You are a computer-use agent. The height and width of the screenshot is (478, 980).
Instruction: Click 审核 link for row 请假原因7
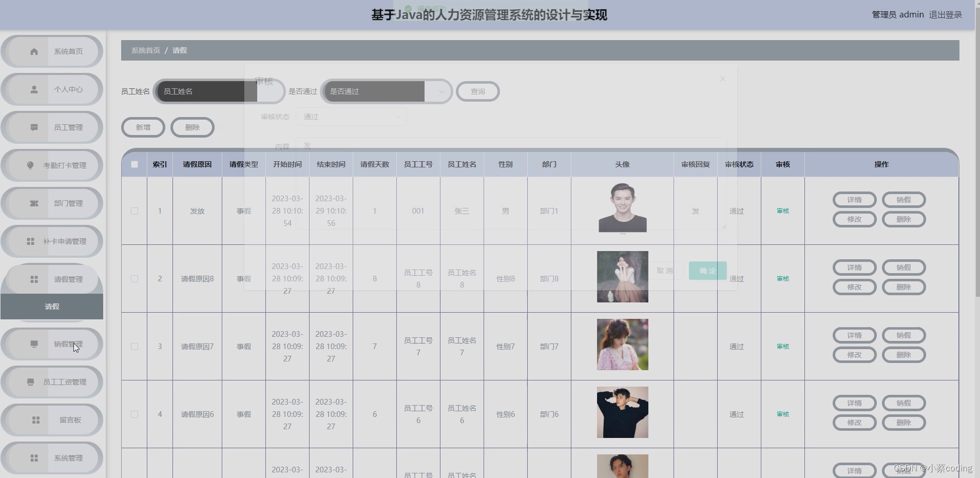pyautogui.click(x=783, y=347)
